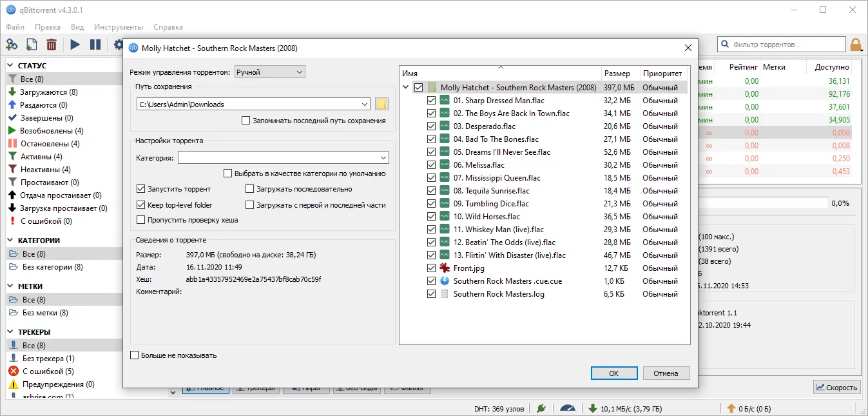Click the add torrent file toolbar icon
868x416 pixels.
coord(32,45)
